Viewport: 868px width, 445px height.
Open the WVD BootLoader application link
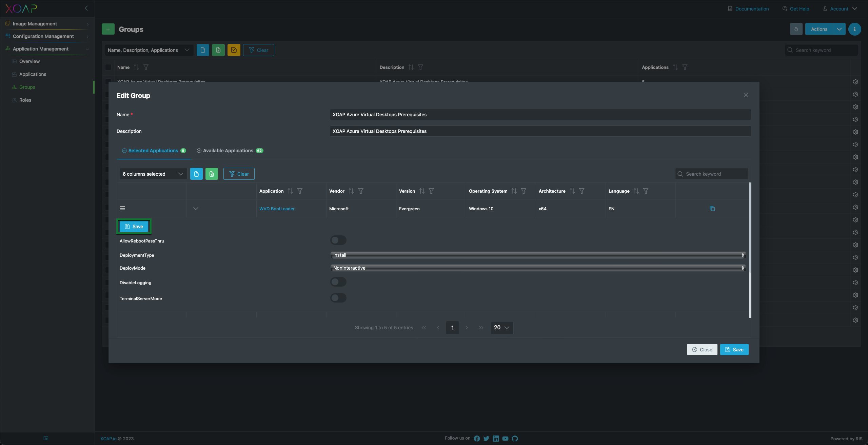277,209
